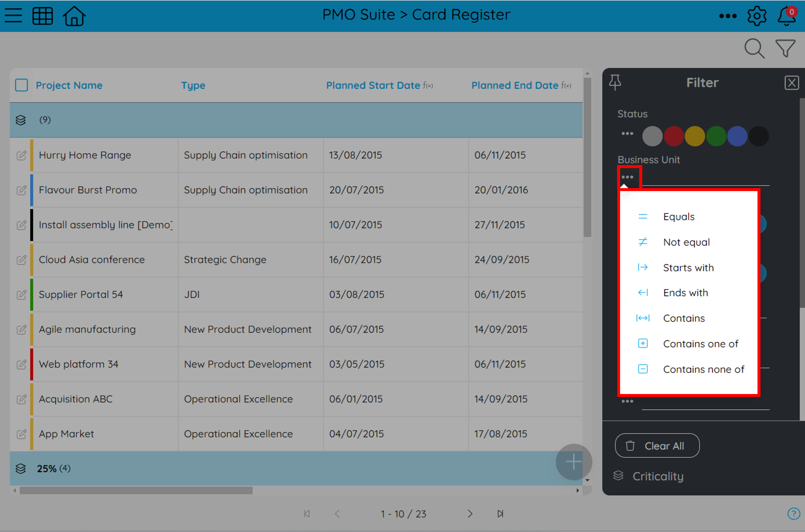Collapse the group with 9 items

[x=21, y=120]
